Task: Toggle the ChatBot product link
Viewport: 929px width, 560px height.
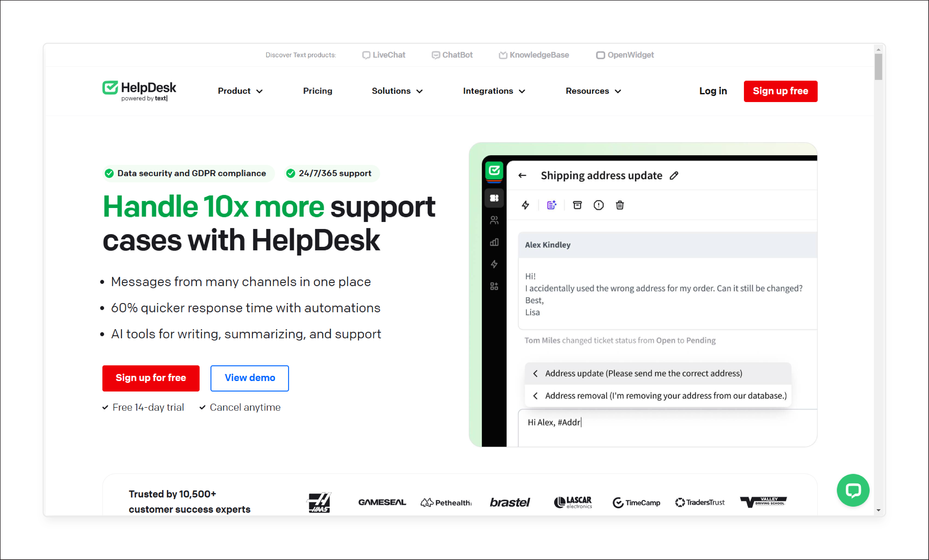Action: [x=453, y=55]
